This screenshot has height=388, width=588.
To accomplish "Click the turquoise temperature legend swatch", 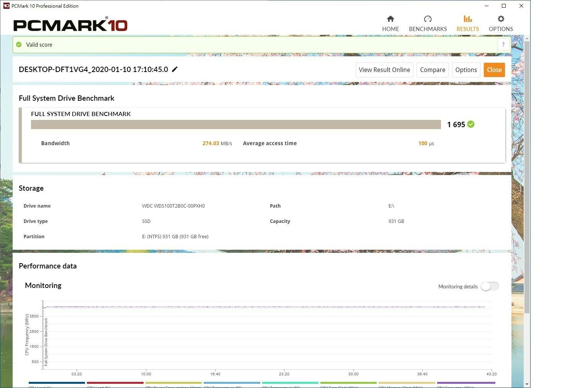I will [290, 383].
